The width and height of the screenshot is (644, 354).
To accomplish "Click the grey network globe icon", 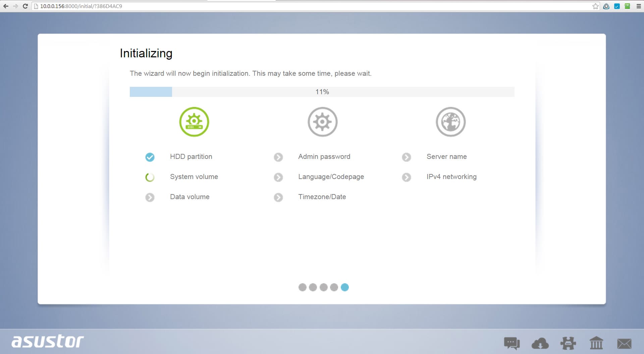I will [451, 122].
